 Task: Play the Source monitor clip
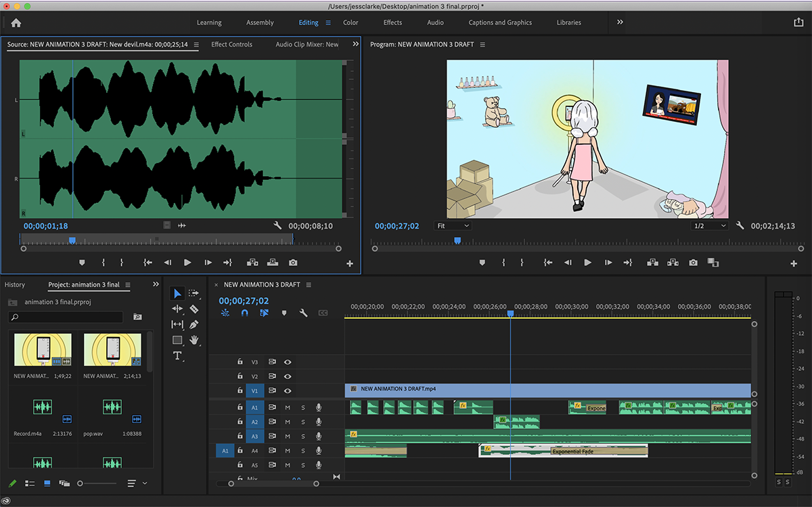pos(187,263)
